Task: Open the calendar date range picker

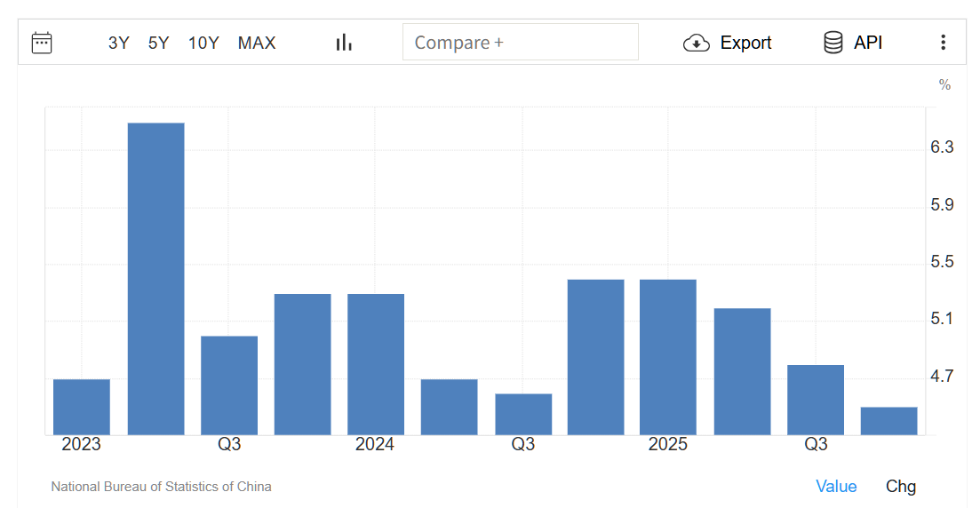Action: [x=42, y=43]
